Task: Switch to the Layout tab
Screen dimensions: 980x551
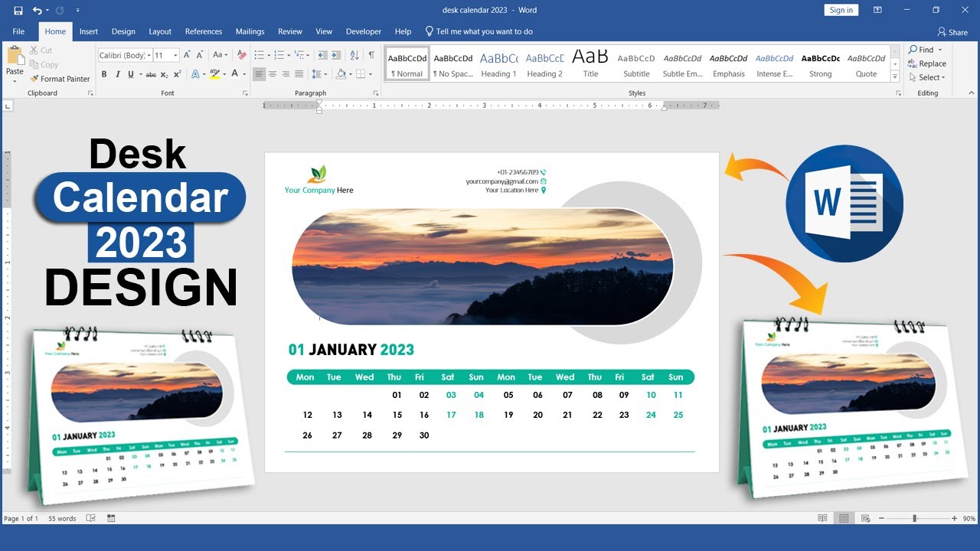Action: (x=160, y=31)
